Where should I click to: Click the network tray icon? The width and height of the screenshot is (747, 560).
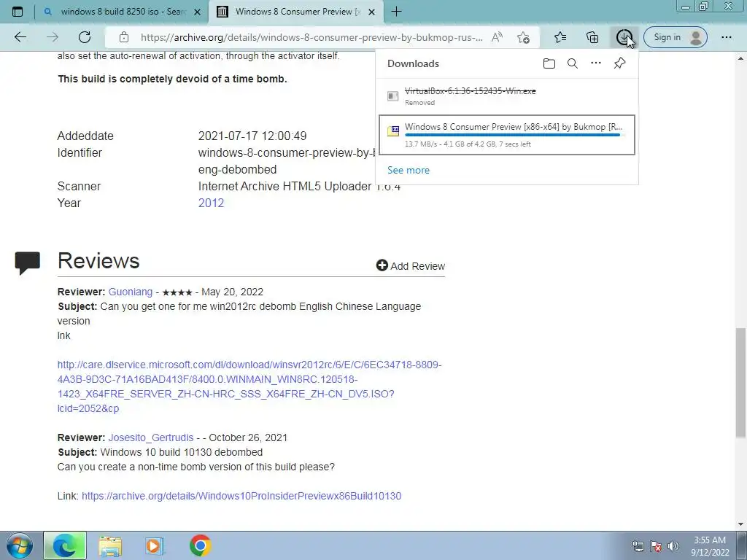[x=638, y=546]
